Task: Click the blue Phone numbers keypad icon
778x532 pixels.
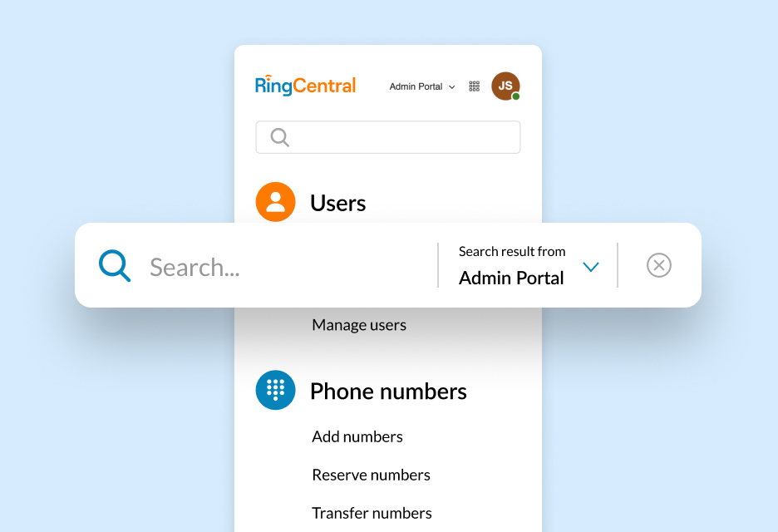Action: point(275,390)
